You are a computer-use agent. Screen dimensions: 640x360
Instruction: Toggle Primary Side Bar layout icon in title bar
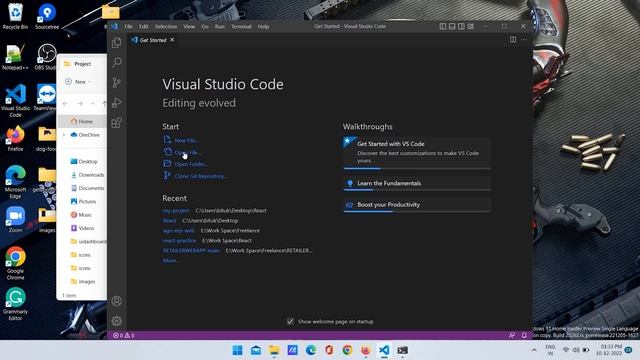(x=443, y=26)
